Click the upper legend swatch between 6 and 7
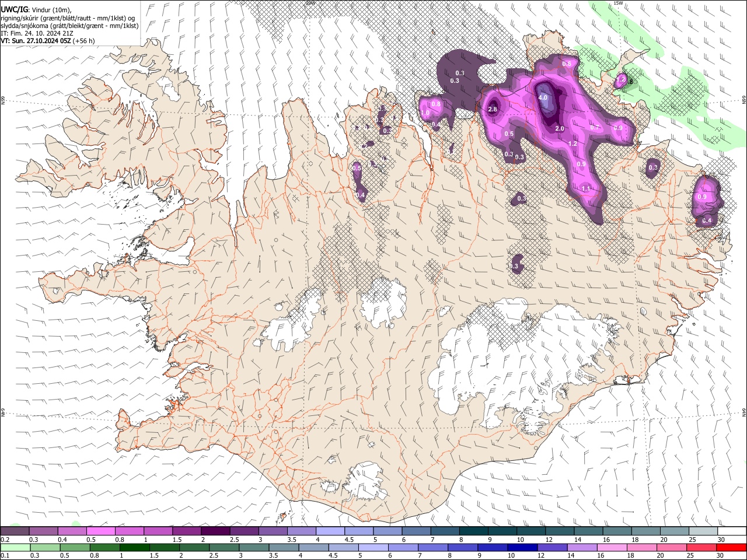 pyautogui.click(x=417, y=531)
